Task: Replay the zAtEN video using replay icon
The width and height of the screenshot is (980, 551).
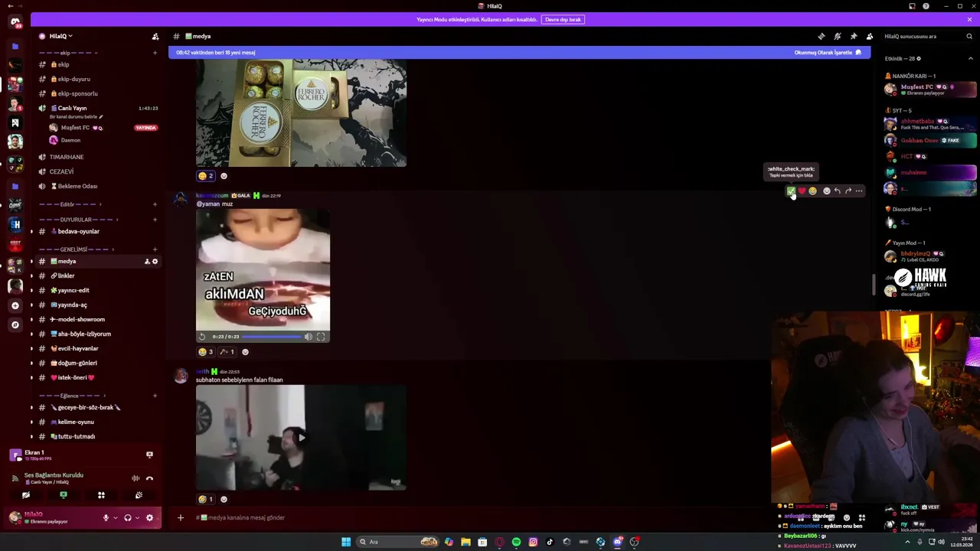Action: point(202,337)
